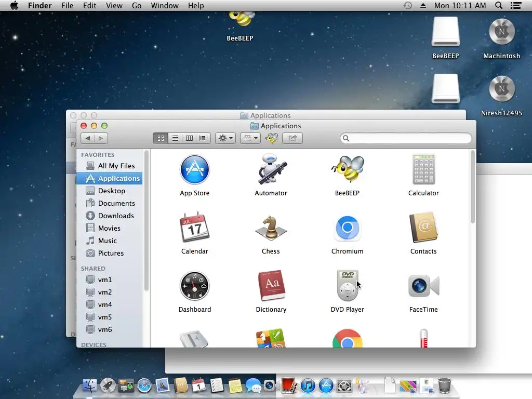
Task: Open the Apple menu
Action: pos(14,5)
